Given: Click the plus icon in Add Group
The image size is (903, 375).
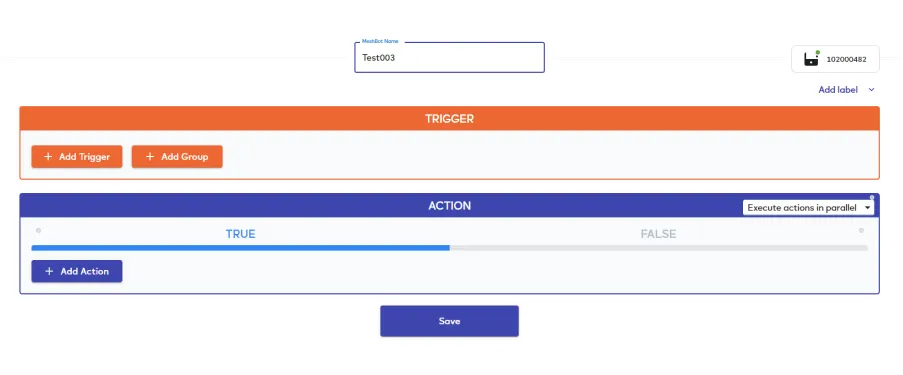Looking at the screenshot, I should click(x=150, y=157).
